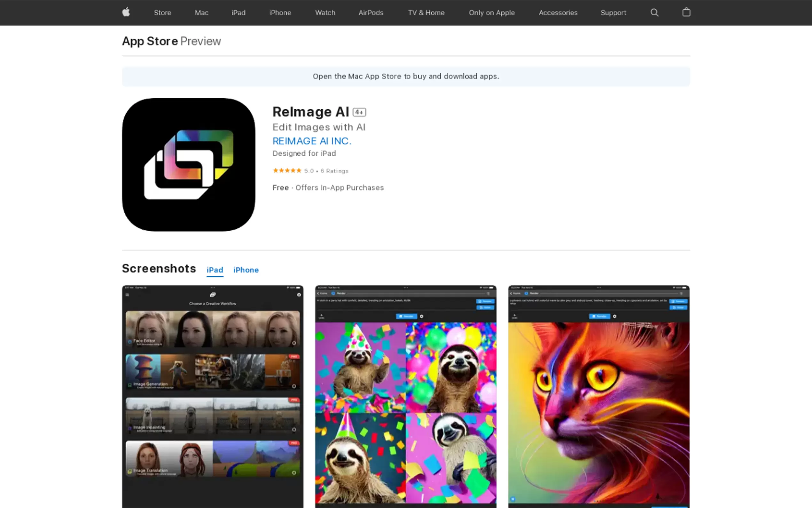Click the App Store heading link
Screen dimensions: 812x508
(x=150, y=41)
